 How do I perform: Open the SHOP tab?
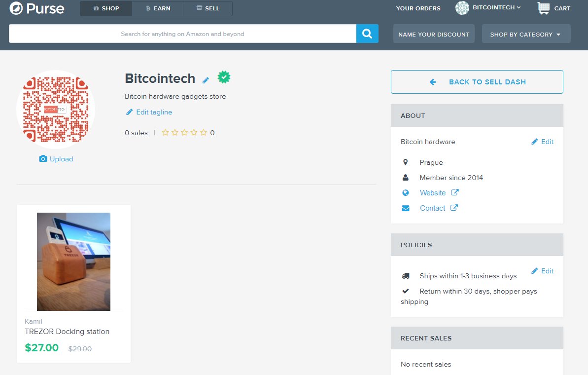coord(106,8)
